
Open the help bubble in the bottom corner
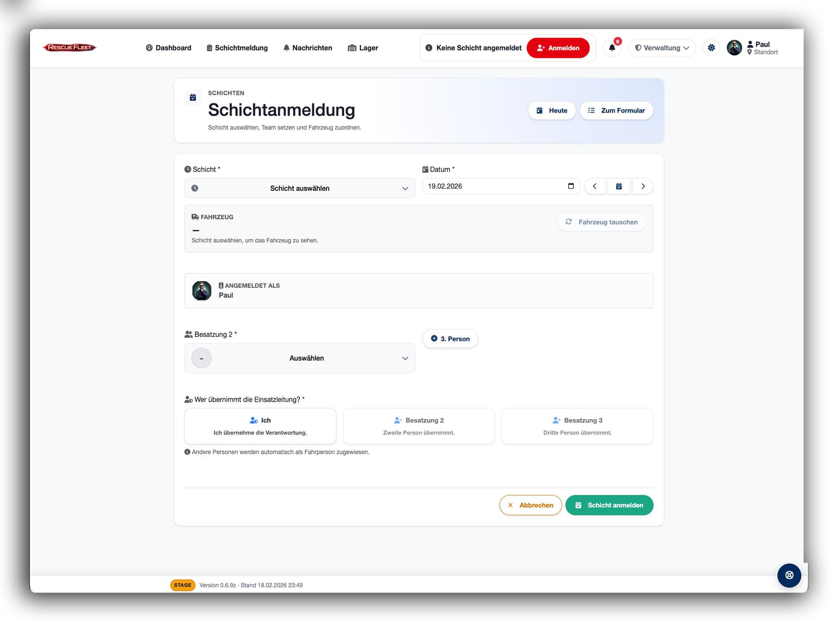(789, 575)
